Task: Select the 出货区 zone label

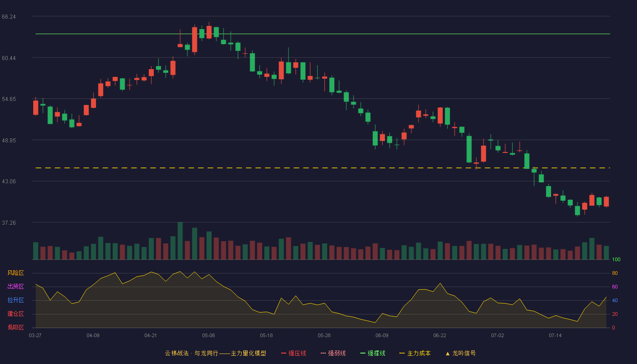Action: click(x=15, y=287)
